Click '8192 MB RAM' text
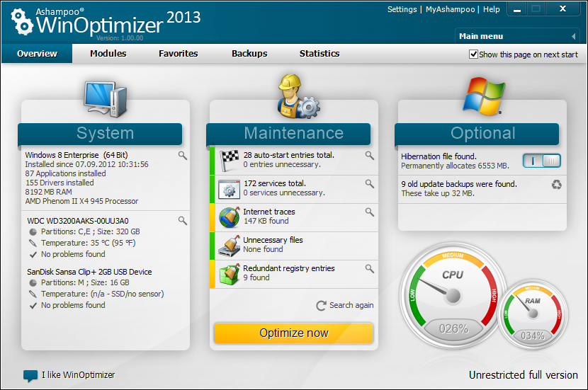The height and width of the screenshot is (390, 588). 49,192
